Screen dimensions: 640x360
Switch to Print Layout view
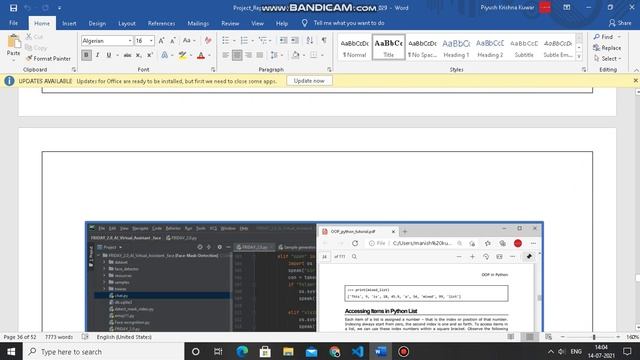(x=529, y=337)
